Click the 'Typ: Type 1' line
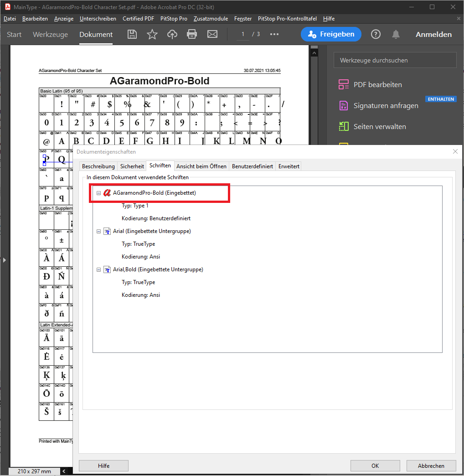464x476 pixels. click(135, 206)
